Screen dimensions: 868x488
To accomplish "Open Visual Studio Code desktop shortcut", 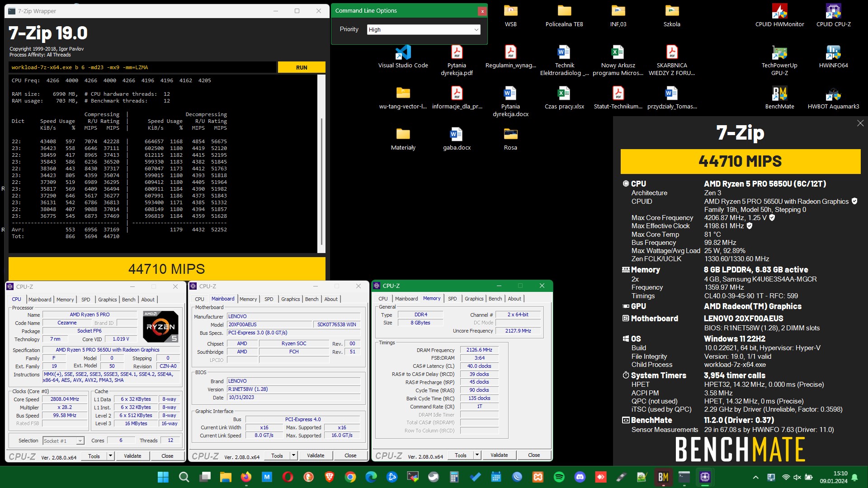I will pyautogui.click(x=403, y=56).
